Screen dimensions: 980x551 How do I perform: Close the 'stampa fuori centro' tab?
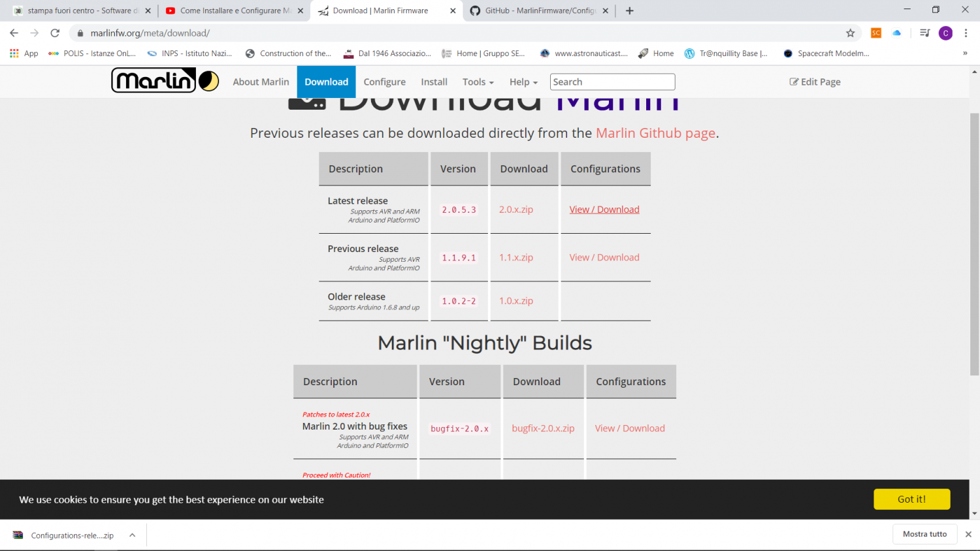(148, 10)
